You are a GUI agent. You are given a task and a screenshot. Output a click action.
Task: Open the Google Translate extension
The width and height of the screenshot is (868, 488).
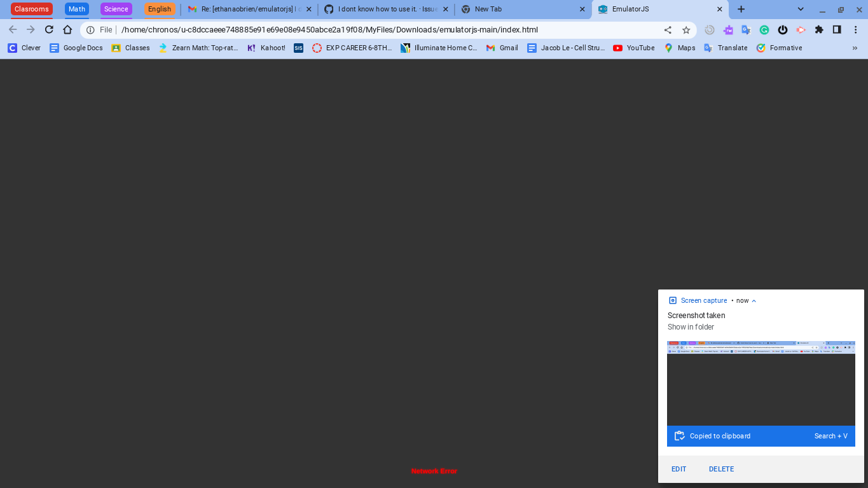[745, 29]
